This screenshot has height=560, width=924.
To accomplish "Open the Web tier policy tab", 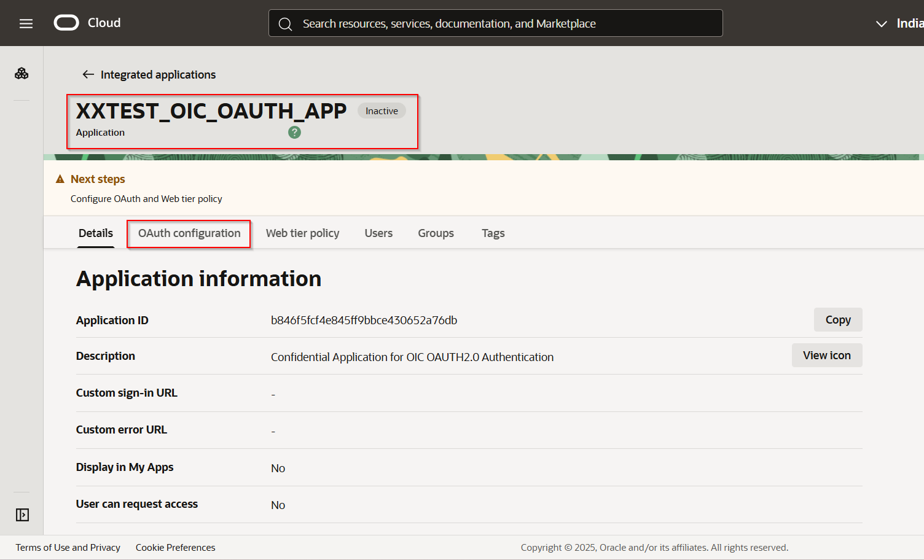I will pyautogui.click(x=302, y=233).
